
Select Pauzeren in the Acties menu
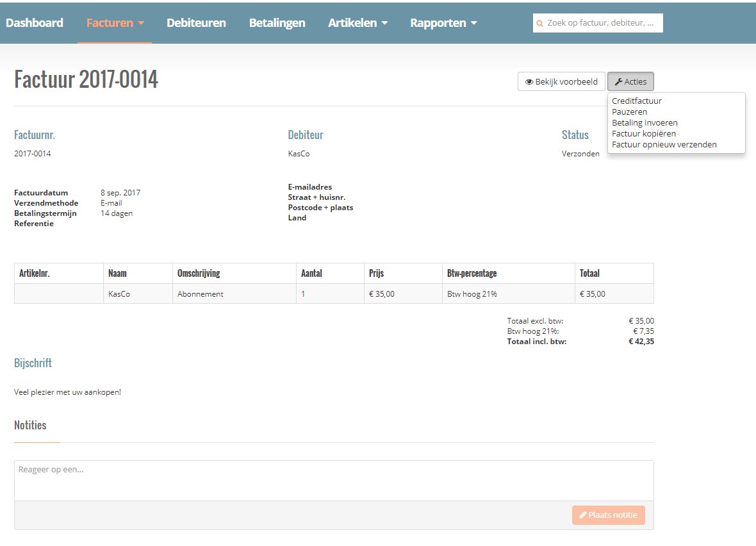pos(629,112)
